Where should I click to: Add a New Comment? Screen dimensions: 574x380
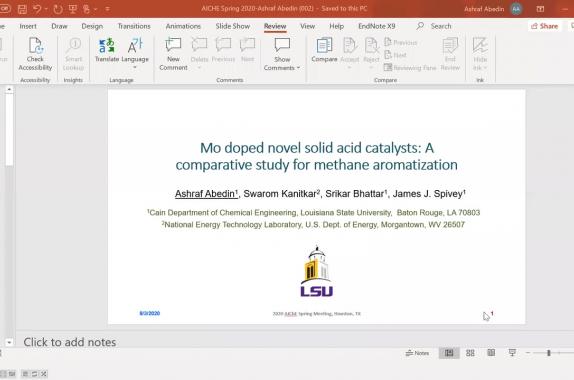(x=173, y=54)
